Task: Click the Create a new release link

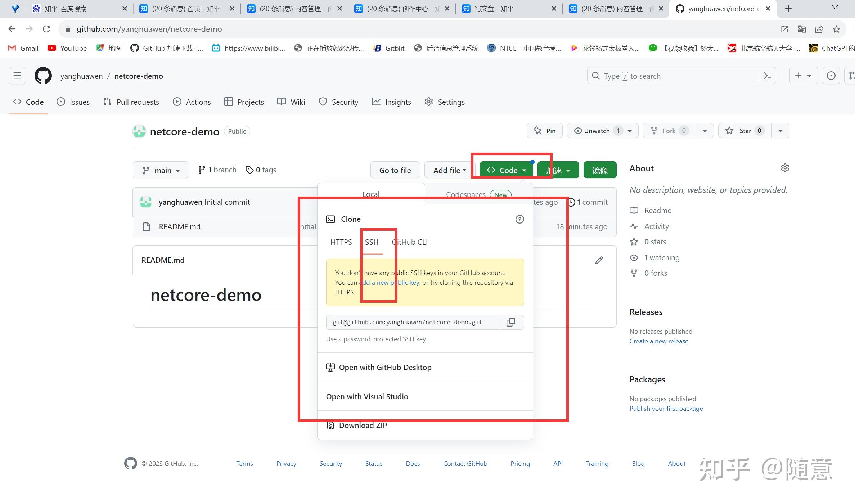Action: 659,341
